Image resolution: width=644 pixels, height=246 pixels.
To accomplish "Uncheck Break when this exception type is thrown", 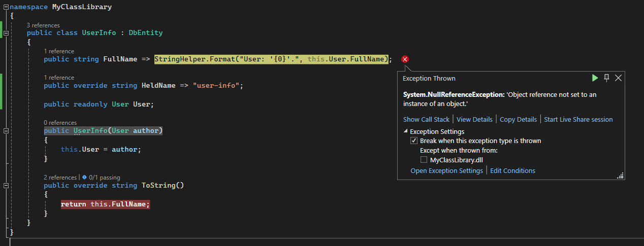I will point(414,141).
